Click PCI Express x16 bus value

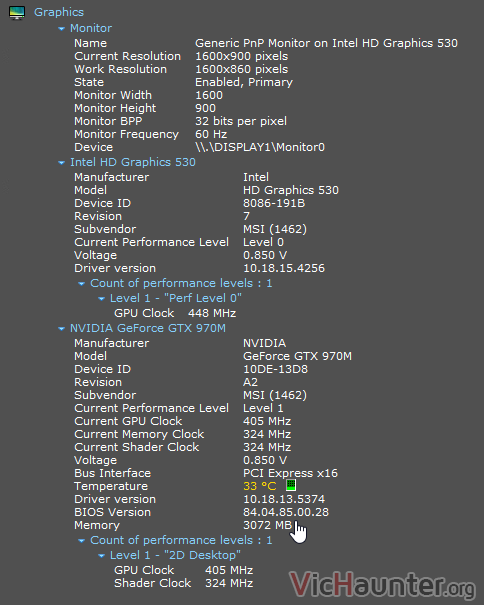290,473
